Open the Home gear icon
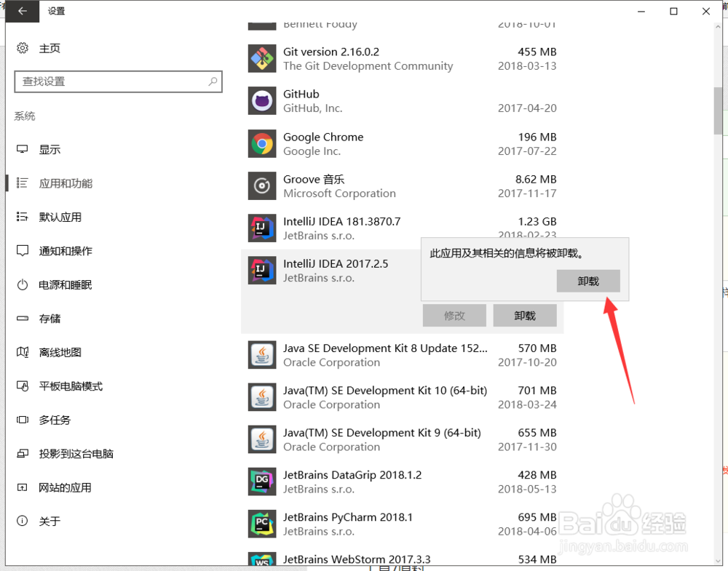 23,48
